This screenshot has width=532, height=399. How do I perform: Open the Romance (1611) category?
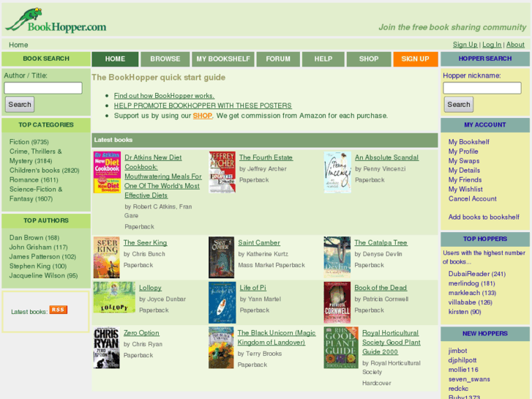tap(34, 180)
